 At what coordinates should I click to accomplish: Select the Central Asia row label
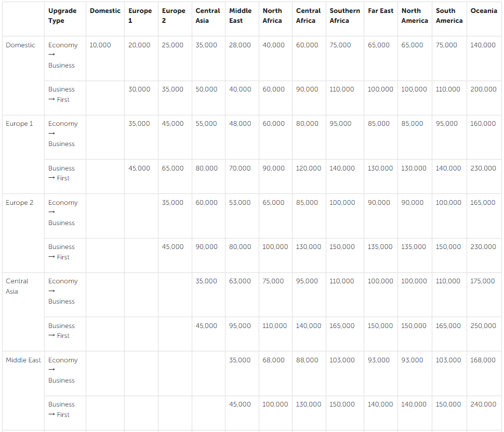[x=17, y=286]
